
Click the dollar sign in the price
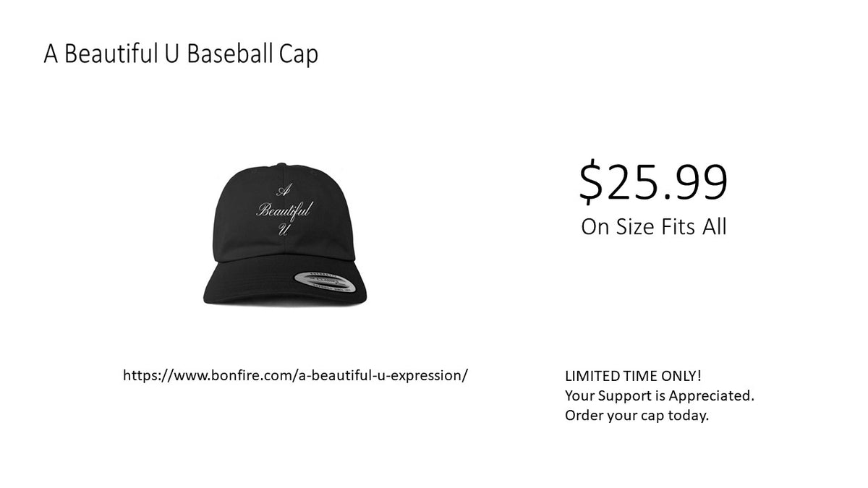point(590,184)
